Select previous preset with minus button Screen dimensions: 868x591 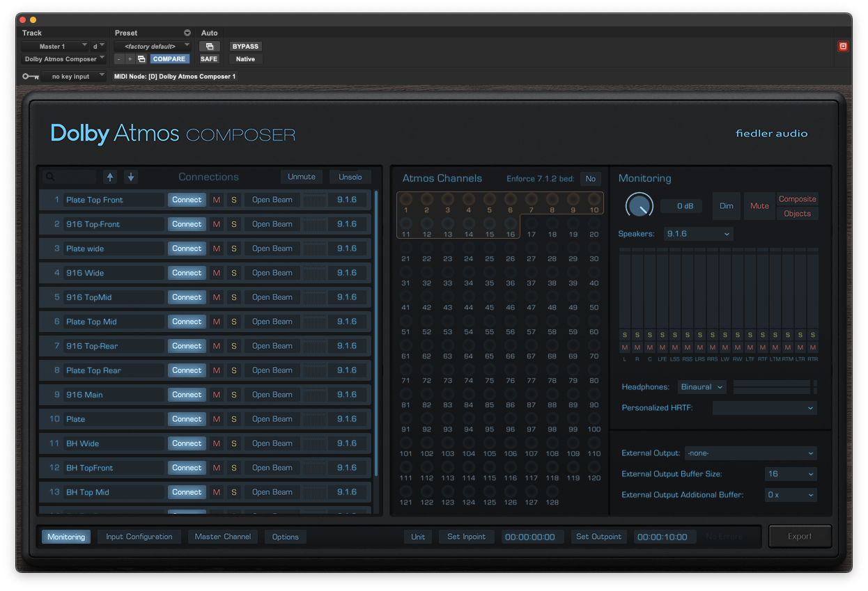[118, 59]
